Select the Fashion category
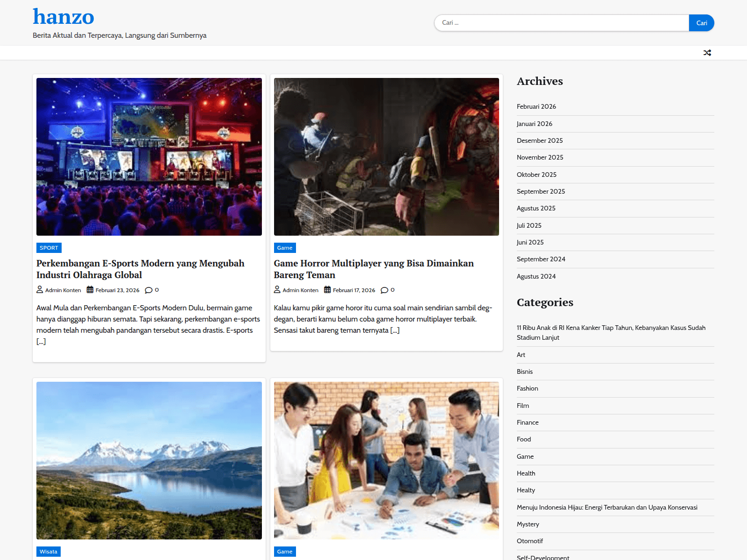The width and height of the screenshot is (747, 560). coord(528,388)
